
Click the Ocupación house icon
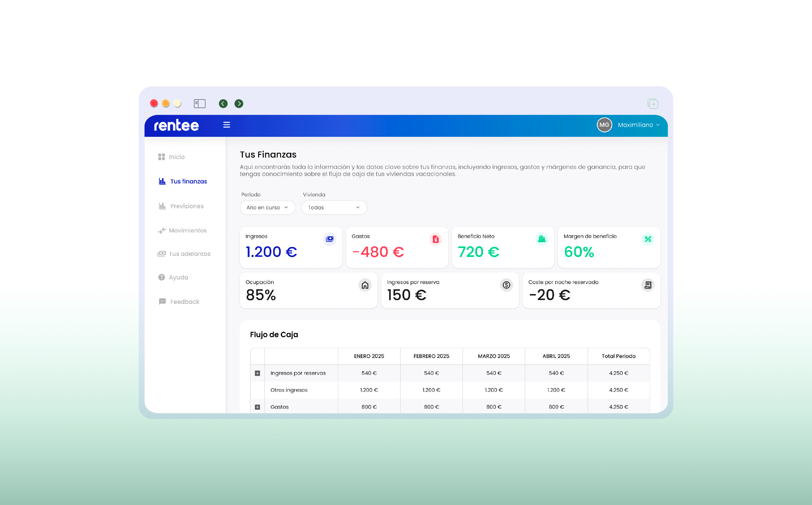(365, 285)
